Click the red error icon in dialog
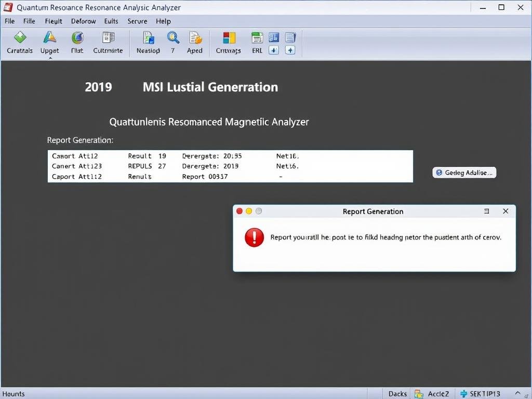Screen dimensions: 532x399 pos(254,237)
